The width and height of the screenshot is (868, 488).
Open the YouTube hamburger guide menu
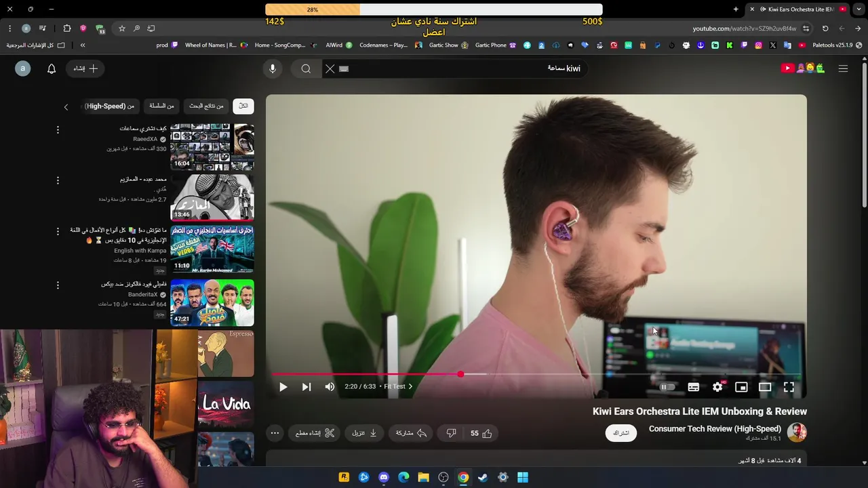(x=843, y=68)
